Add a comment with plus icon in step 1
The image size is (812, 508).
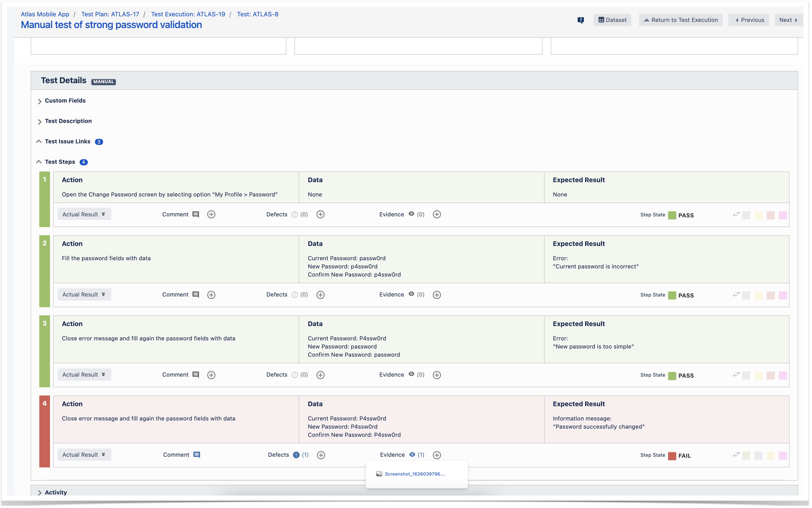[211, 214]
